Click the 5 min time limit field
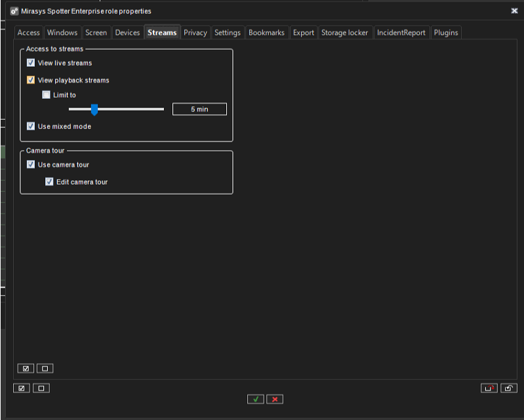524x420 pixels. [x=199, y=109]
